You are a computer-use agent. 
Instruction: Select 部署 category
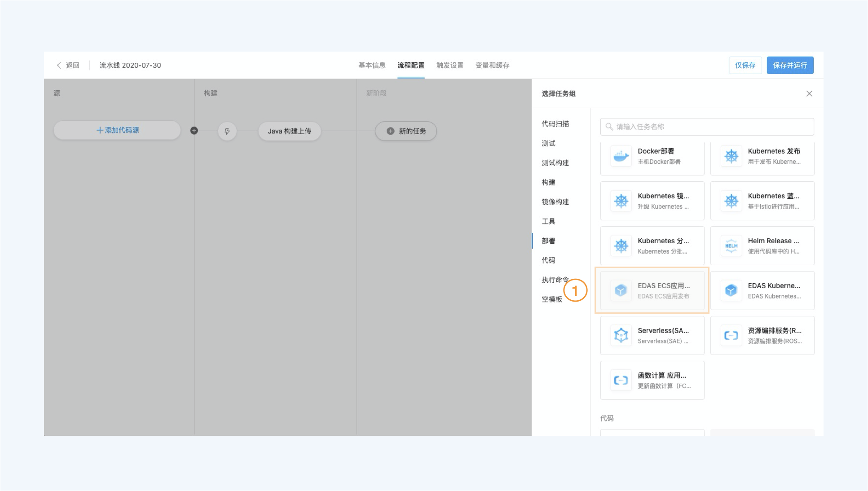pos(548,241)
